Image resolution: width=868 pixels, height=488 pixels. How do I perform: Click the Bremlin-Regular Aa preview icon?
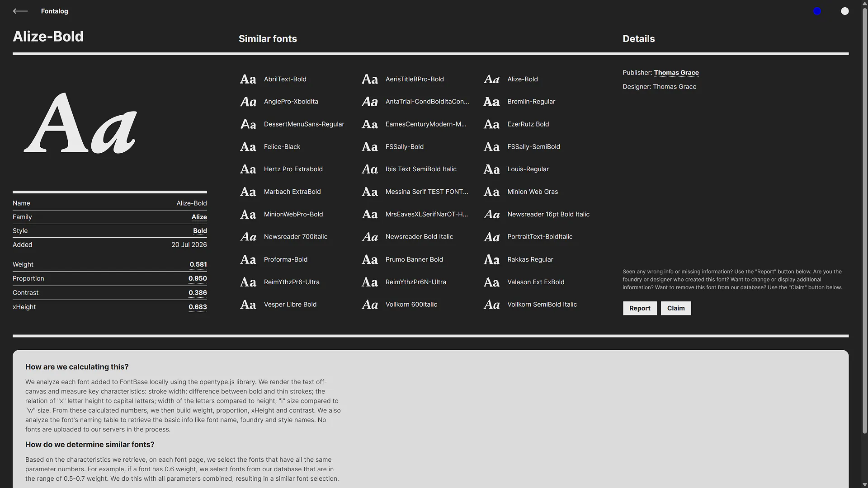[491, 102]
